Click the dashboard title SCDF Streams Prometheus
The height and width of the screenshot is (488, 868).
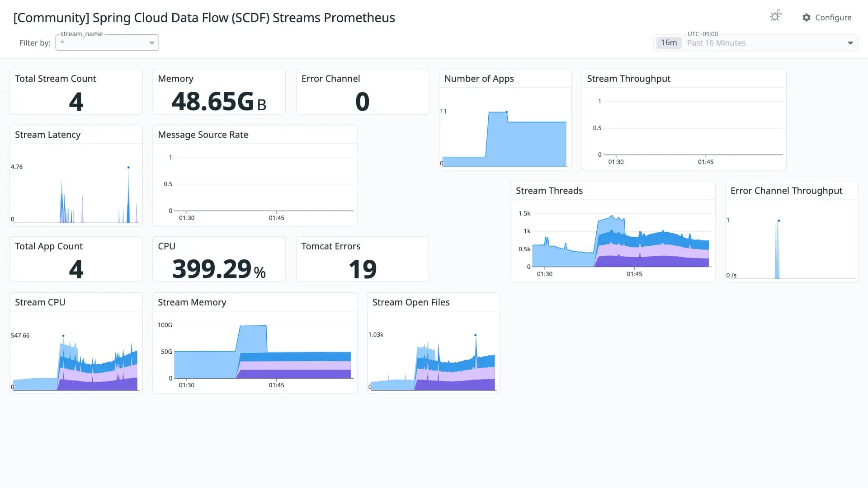pos(204,18)
